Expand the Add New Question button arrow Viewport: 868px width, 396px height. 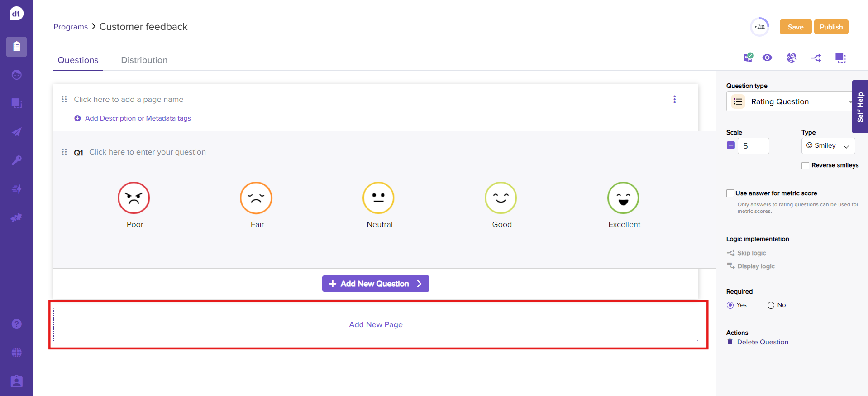419,284
